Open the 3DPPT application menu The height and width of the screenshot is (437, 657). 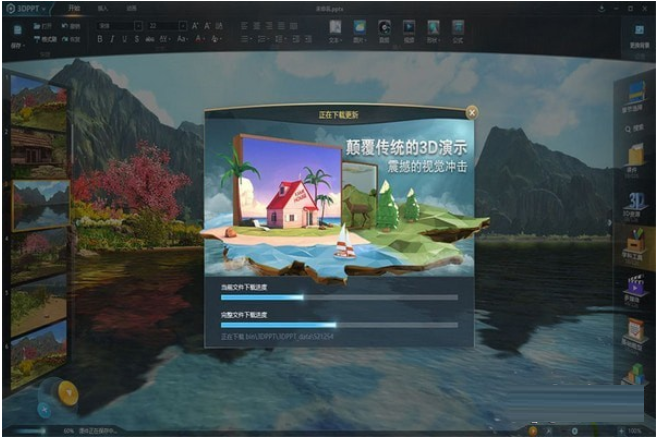click(x=27, y=8)
